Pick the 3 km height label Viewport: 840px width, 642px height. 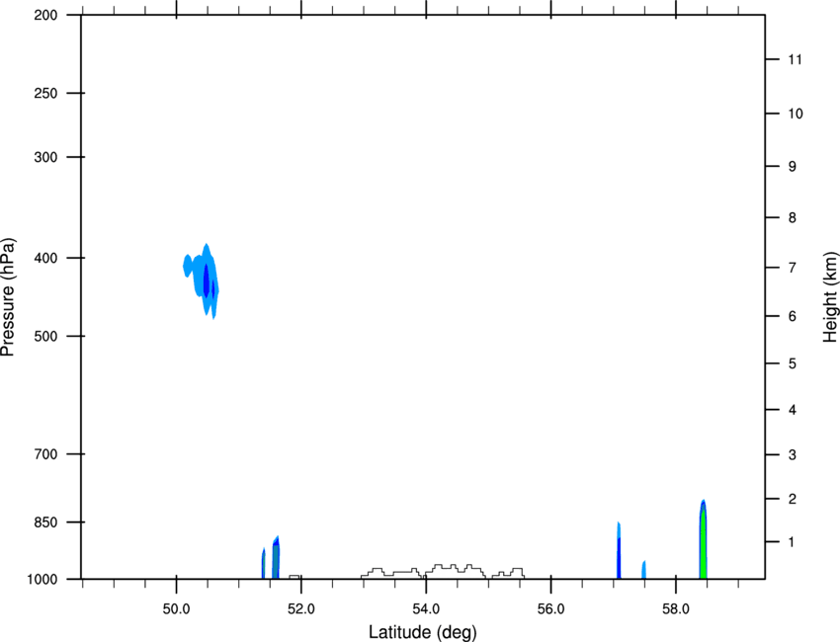(x=793, y=454)
